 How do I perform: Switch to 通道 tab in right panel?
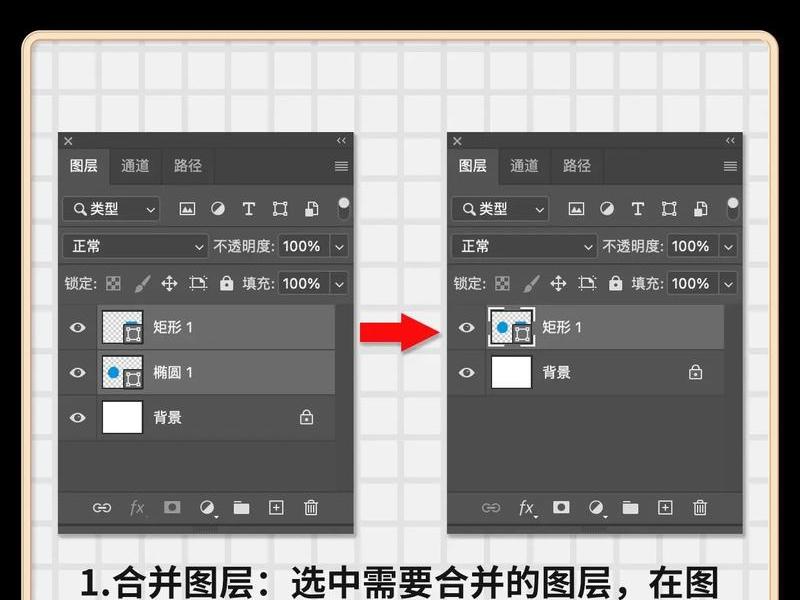[x=524, y=166]
